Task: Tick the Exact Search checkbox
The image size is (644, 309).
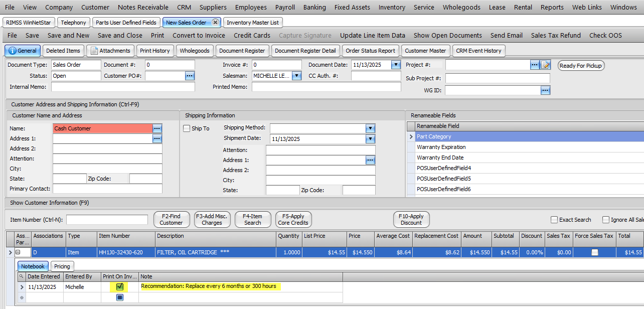Action: point(554,220)
